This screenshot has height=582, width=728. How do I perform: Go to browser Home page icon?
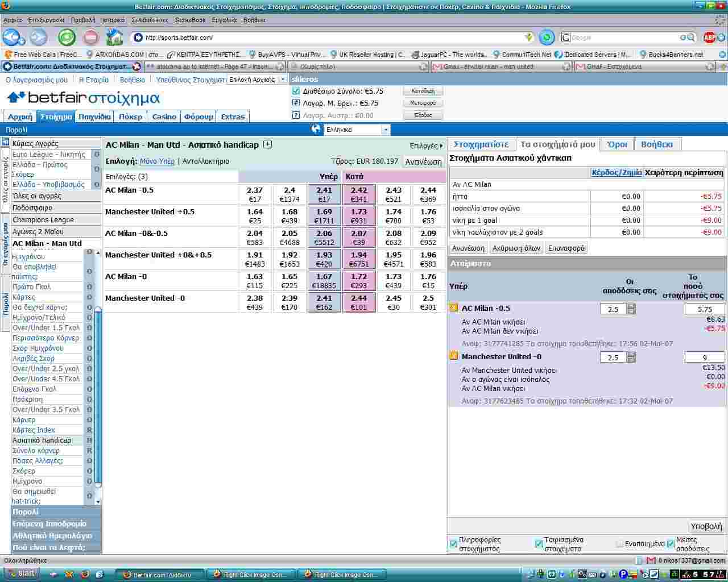pos(114,38)
